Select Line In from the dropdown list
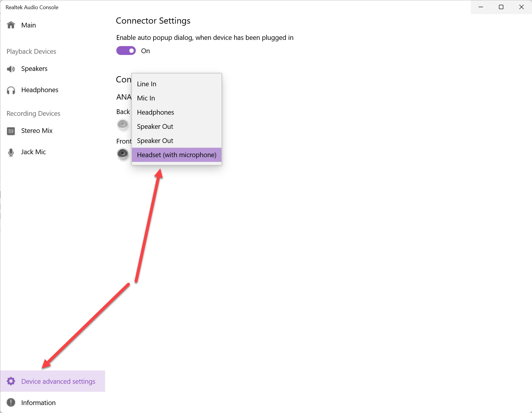Image resolution: width=532 pixels, height=413 pixels. (x=147, y=84)
